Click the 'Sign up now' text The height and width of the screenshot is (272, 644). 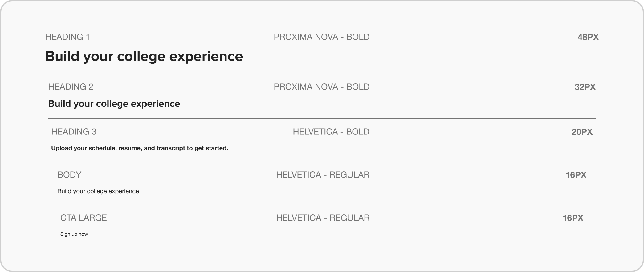pyautogui.click(x=74, y=234)
